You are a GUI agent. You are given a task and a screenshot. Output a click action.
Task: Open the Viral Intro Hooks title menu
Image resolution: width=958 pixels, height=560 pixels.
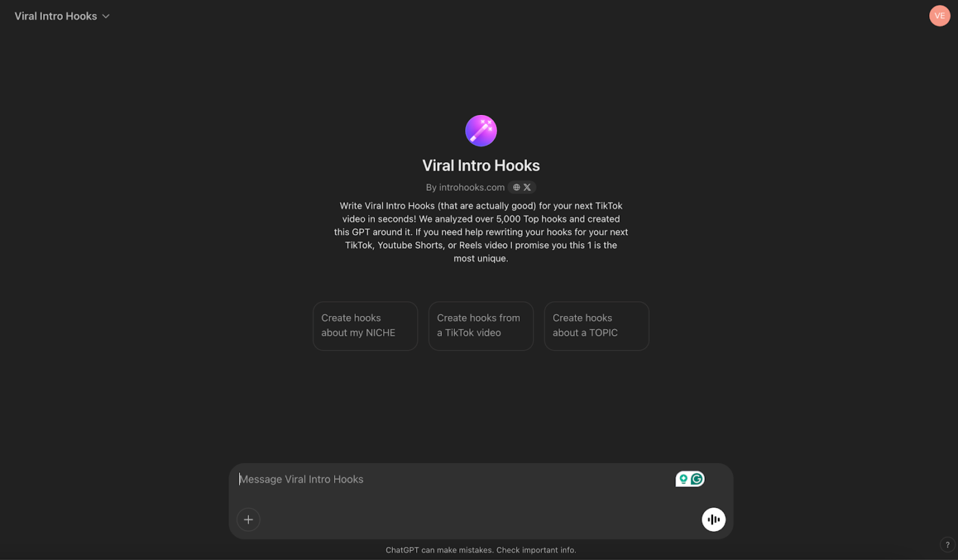coord(62,16)
